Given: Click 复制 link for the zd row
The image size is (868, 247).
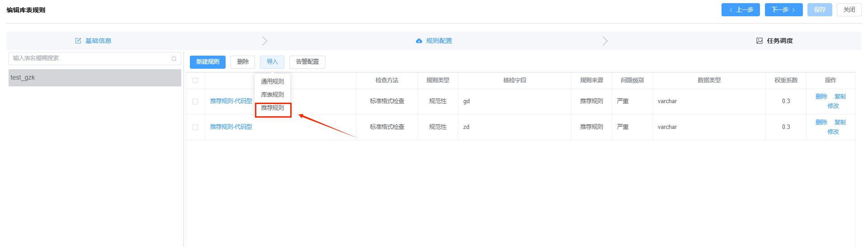Looking at the screenshot, I should [x=840, y=122].
